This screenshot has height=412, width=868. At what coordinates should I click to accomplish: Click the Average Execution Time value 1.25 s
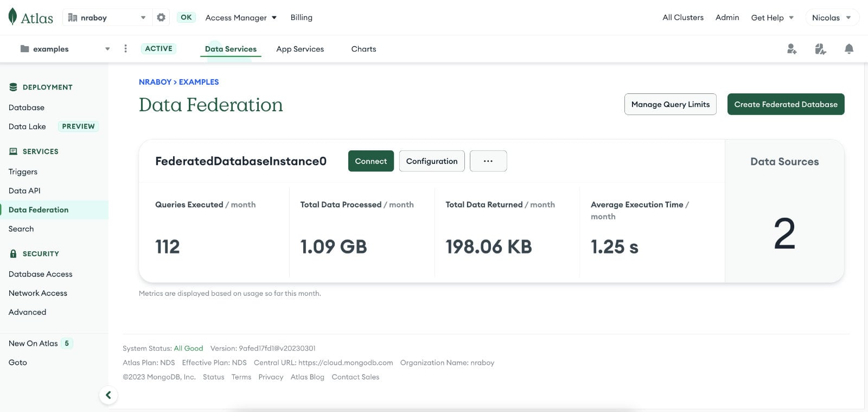point(615,247)
